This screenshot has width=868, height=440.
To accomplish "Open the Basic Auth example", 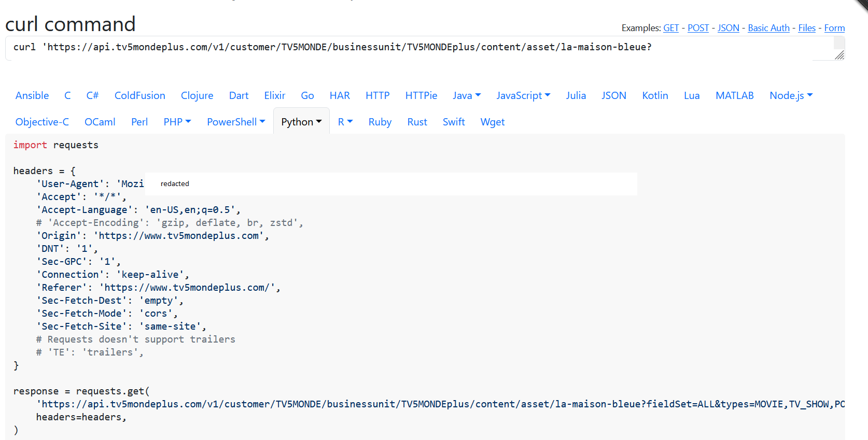I will pos(768,28).
